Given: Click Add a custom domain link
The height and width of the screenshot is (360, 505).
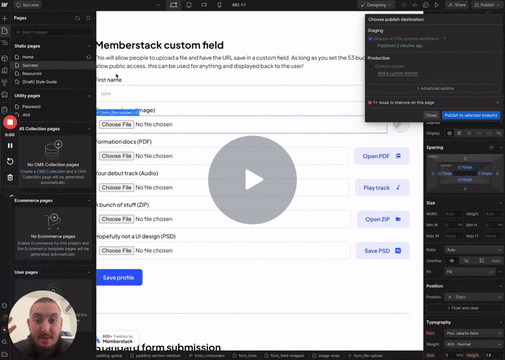Looking at the screenshot, I should coord(397,73).
